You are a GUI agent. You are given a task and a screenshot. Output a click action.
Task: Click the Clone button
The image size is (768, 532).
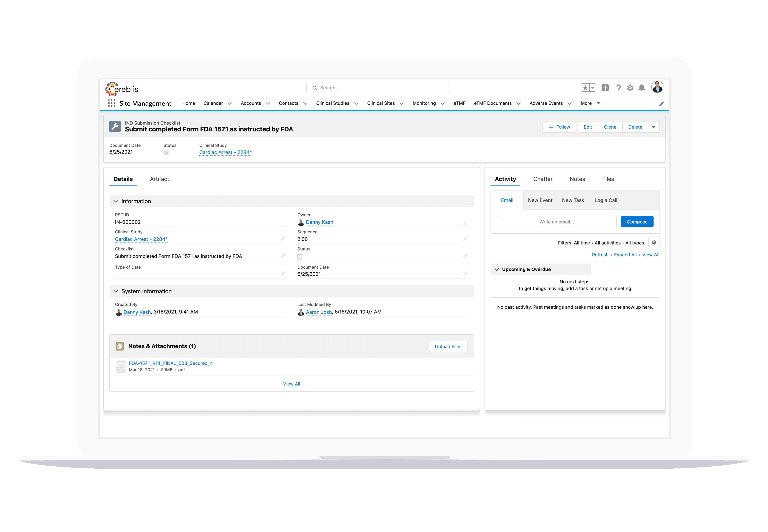pyautogui.click(x=610, y=127)
